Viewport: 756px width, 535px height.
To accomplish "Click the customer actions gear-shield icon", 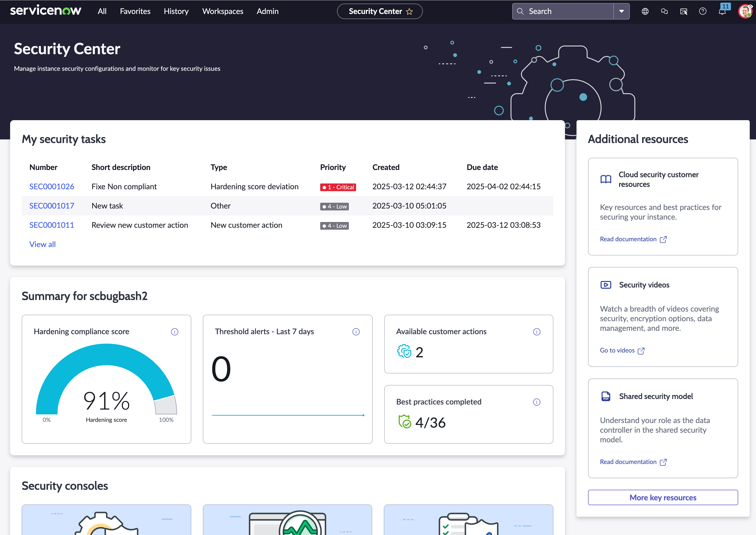I will (x=404, y=351).
